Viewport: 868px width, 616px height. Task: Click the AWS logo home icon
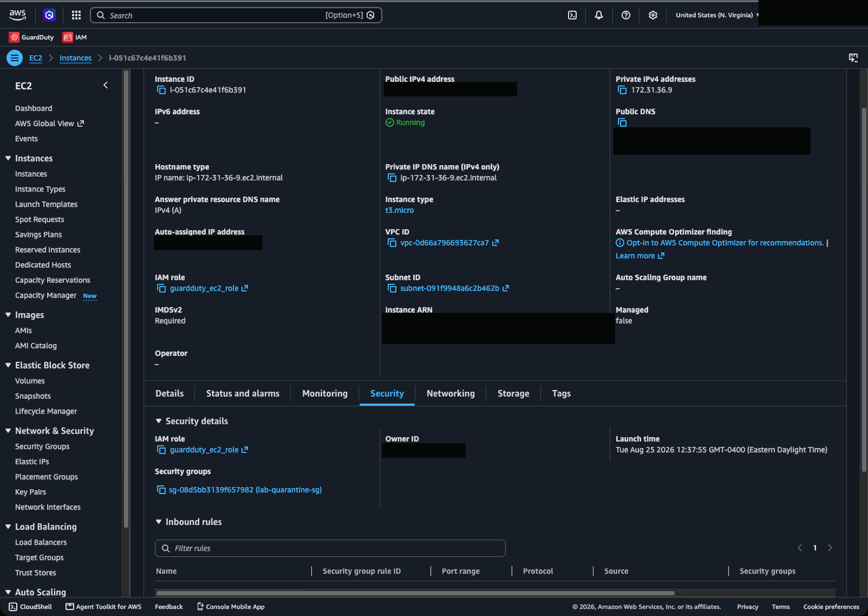tap(18, 15)
